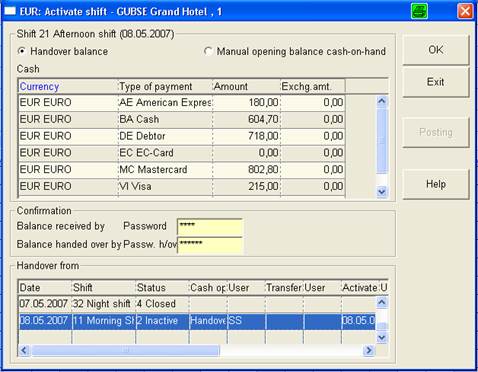Click the Activate column header
This screenshot has height=372, width=478.
pos(360,287)
